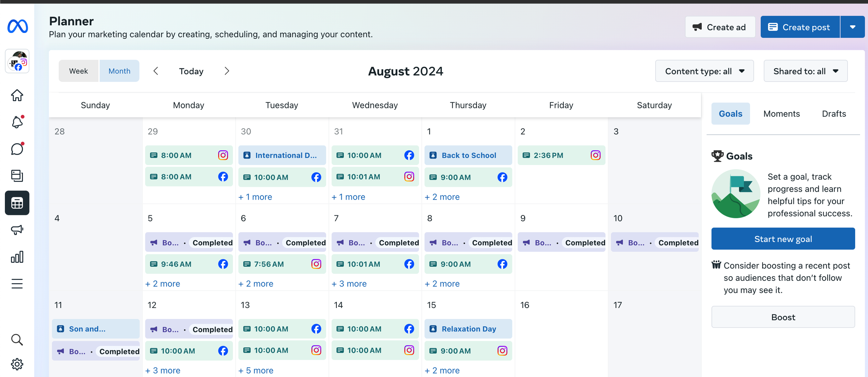868x377 pixels.
Task: Open the Inbox chat bubble icon
Action: click(x=17, y=149)
